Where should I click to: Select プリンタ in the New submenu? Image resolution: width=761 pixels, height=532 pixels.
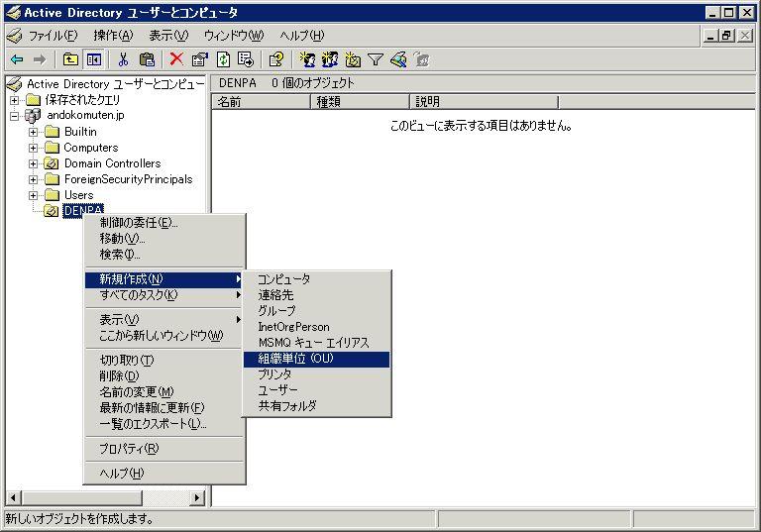pyautogui.click(x=317, y=374)
